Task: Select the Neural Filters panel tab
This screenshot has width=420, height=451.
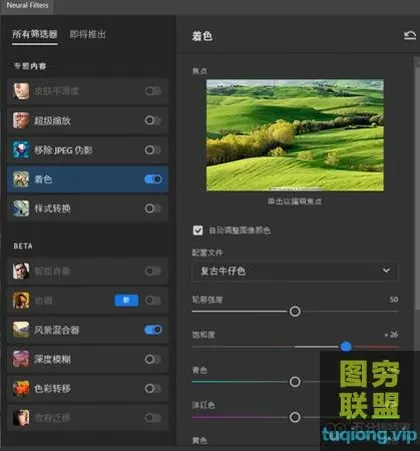Action: [27, 6]
